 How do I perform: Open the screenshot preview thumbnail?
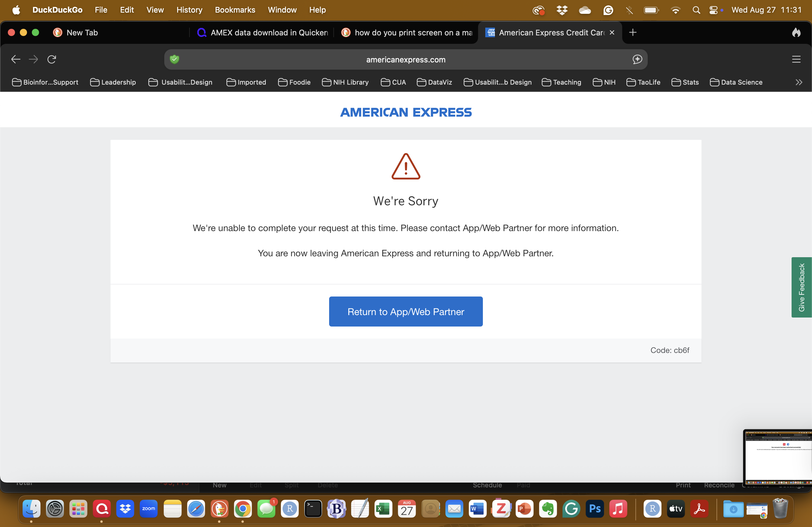tap(778, 457)
